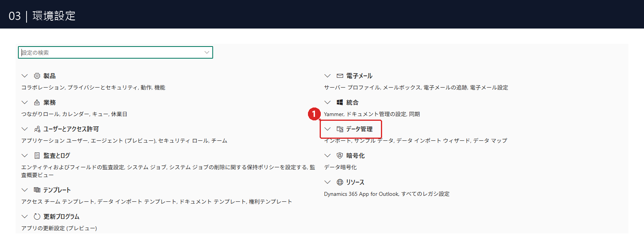Open the サーバー プロファイル link

pos(352,88)
